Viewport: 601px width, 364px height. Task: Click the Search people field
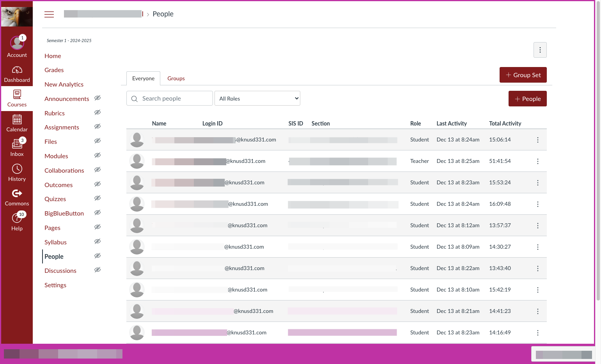[x=170, y=98]
